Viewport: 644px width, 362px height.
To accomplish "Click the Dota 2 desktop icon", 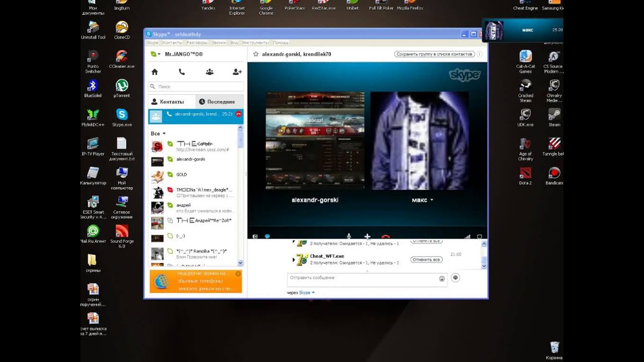I will 525,175.
